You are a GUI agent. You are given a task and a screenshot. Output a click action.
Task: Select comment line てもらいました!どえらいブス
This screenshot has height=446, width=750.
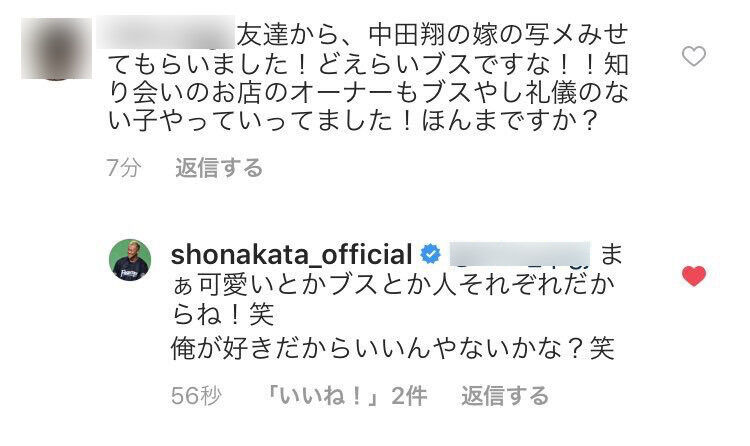(x=367, y=64)
